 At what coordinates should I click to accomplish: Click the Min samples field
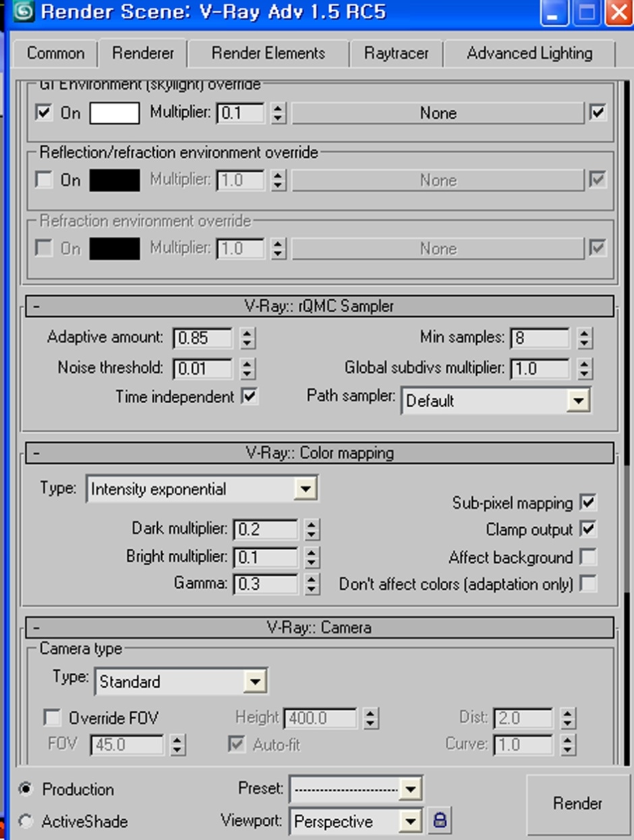[x=540, y=338]
